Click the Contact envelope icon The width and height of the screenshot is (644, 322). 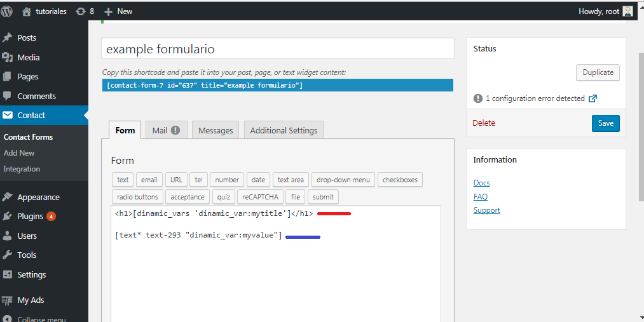[x=8, y=115]
